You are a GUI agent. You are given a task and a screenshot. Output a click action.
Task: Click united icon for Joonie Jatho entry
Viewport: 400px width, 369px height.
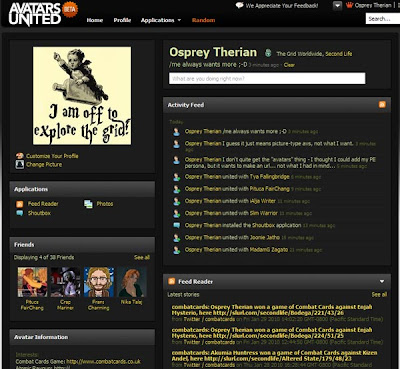[x=176, y=238]
